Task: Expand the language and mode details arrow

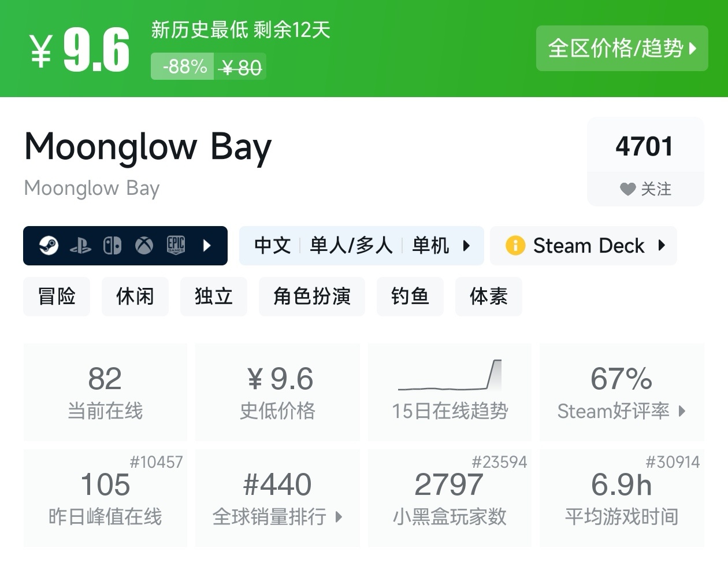Action: pos(466,246)
